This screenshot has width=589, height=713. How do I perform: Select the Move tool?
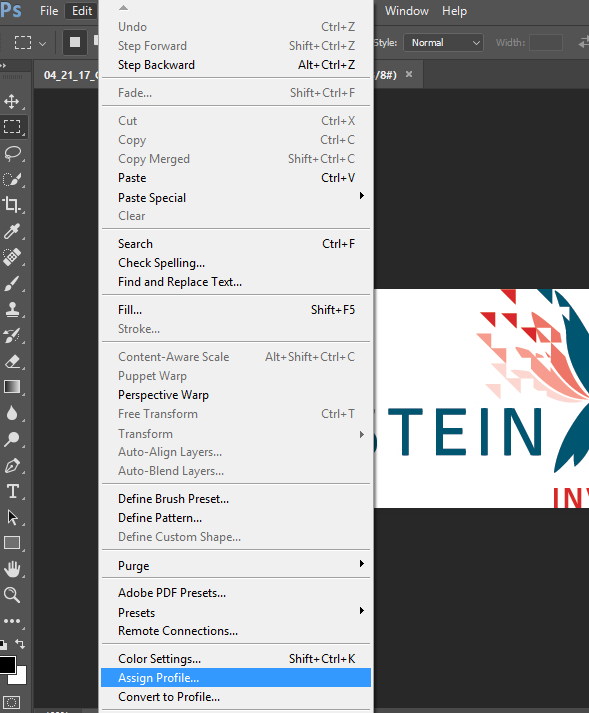[12, 101]
